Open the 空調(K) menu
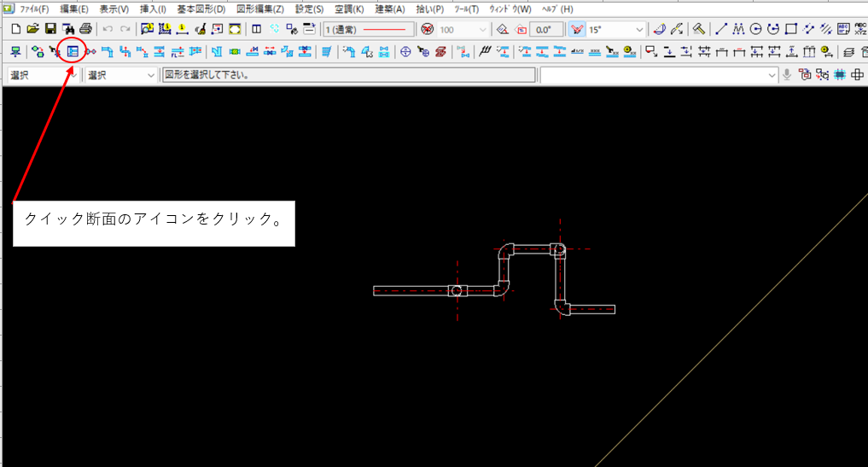The height and width of the screenshot is (467, 868). pos(349,9)
